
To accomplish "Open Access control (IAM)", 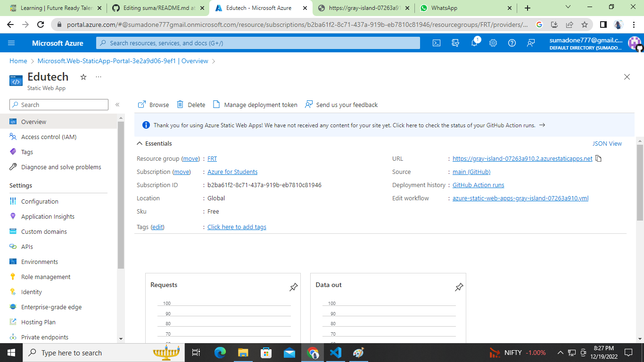I will (x=49, y=137).
